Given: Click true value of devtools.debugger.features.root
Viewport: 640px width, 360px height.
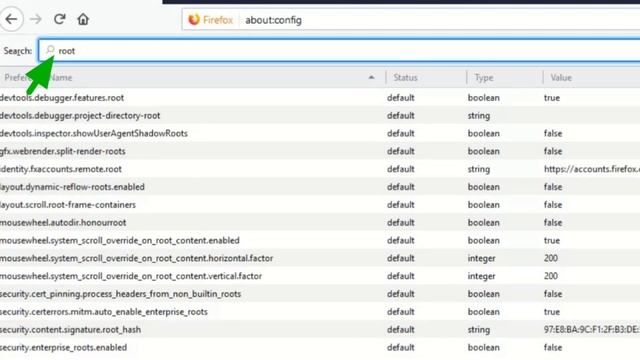Looking at the screenshot, I should tap(551, 98).
